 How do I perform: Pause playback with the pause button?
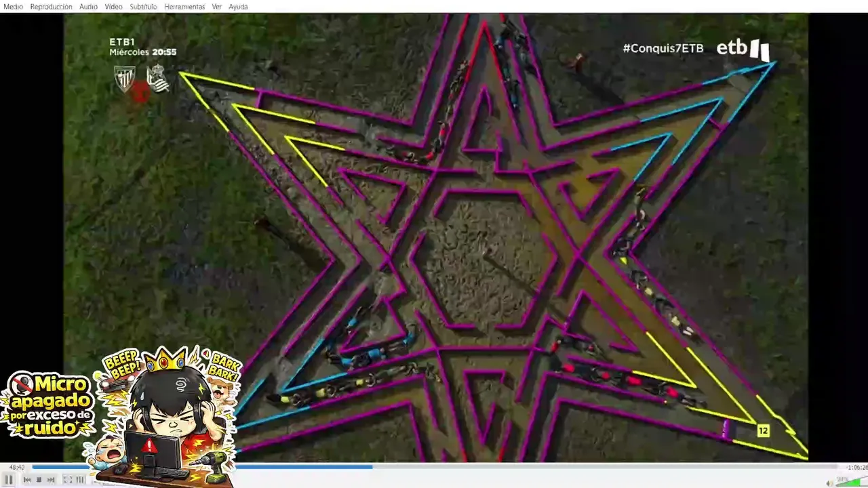[9, 479]
